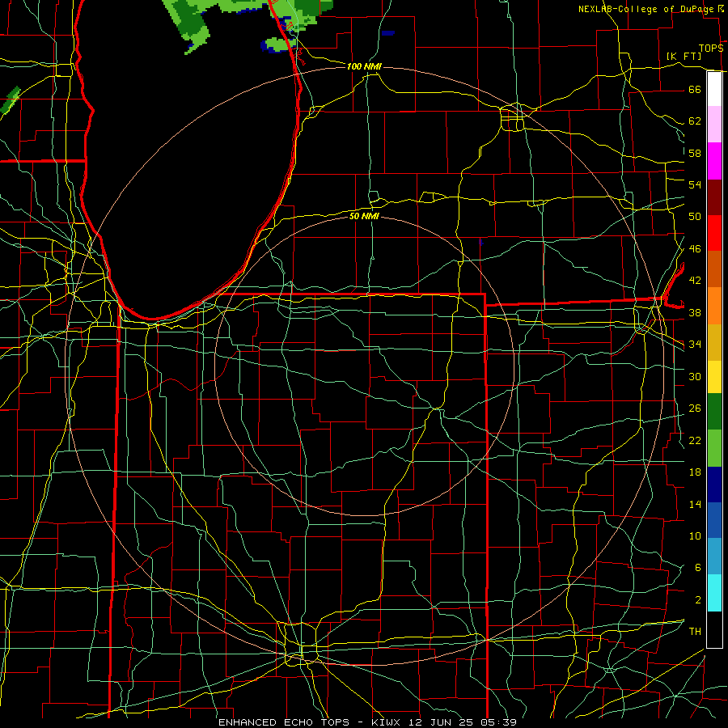The height and width of the screenshot is (728, 728).
Task: Click the "50 NMI" range ring label
Action: coord(364,216)
